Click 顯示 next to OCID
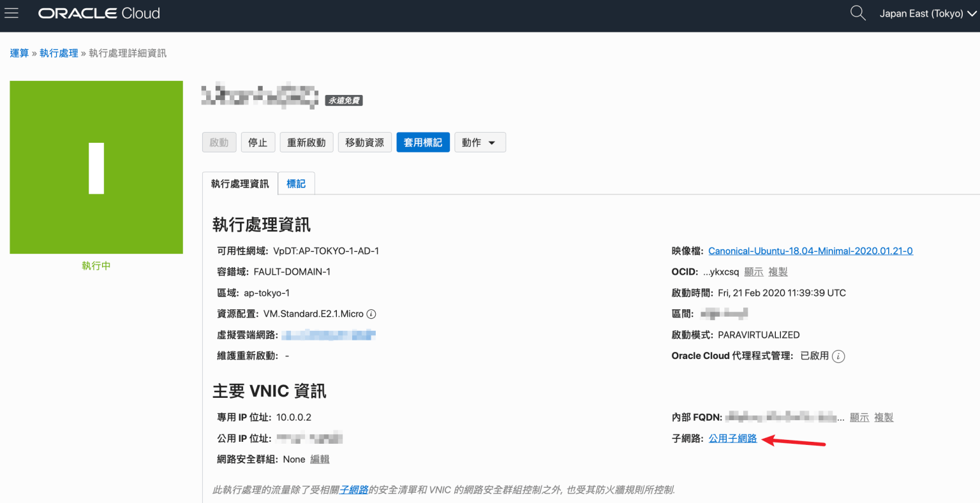This screenshot has height=503, width=980. [x=754, y=272]
